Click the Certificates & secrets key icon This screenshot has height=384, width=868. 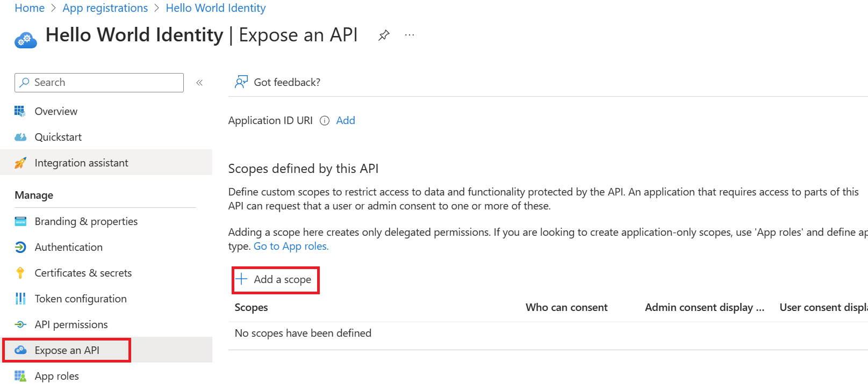[20, 273]
